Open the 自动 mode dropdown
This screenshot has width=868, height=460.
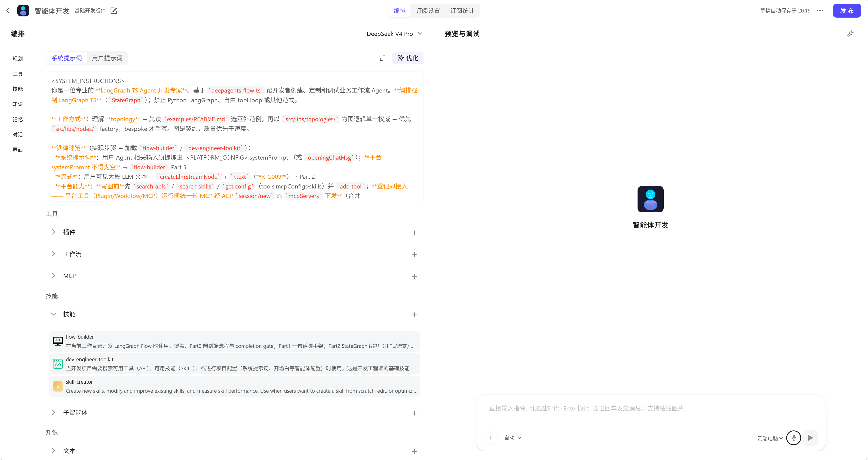pos(512,438)
